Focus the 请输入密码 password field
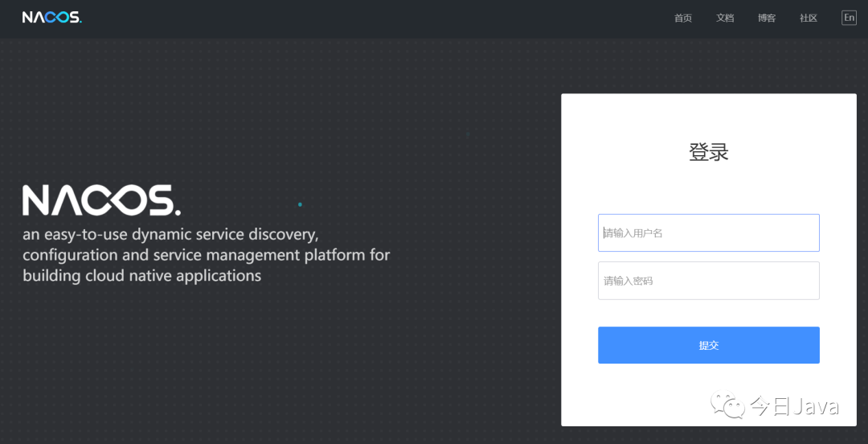The image size is (868, 444). [709, 281]
